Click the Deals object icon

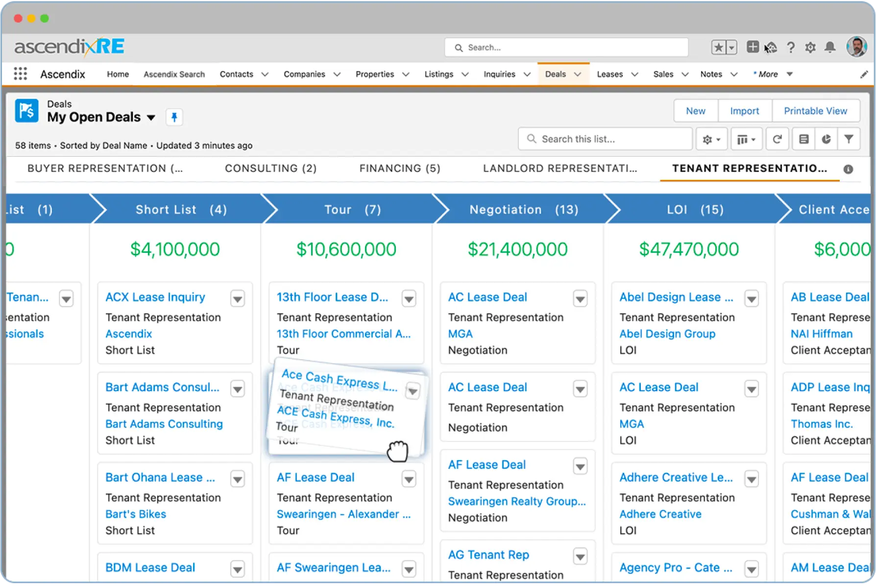pyautogui.click(x=26, y=111)
